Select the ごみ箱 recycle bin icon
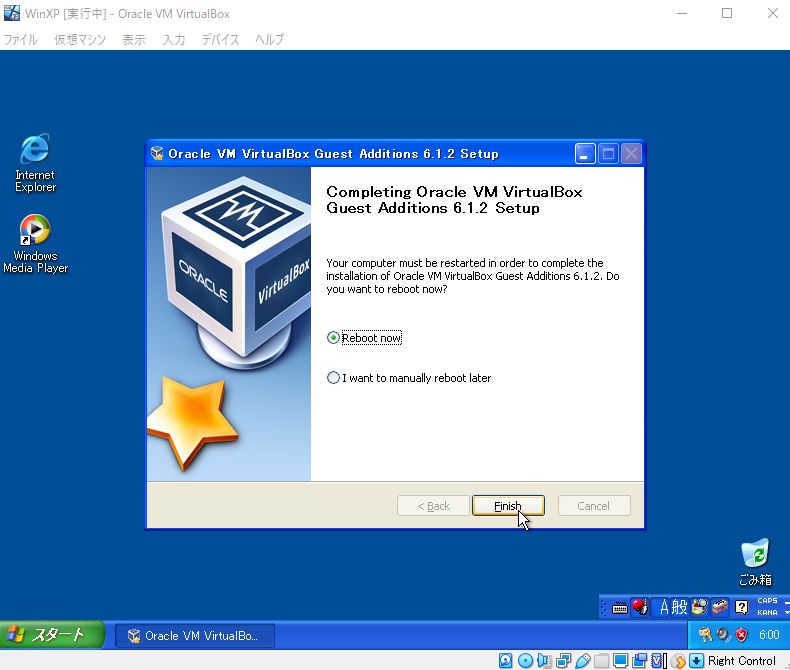The image size is (790, 670). [755, 562]
